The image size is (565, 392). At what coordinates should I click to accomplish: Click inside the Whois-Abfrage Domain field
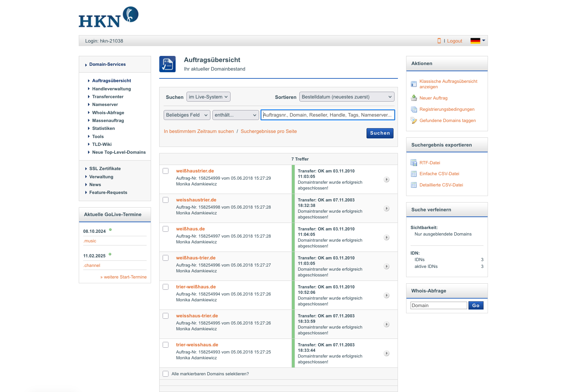[x=438, y=305]
